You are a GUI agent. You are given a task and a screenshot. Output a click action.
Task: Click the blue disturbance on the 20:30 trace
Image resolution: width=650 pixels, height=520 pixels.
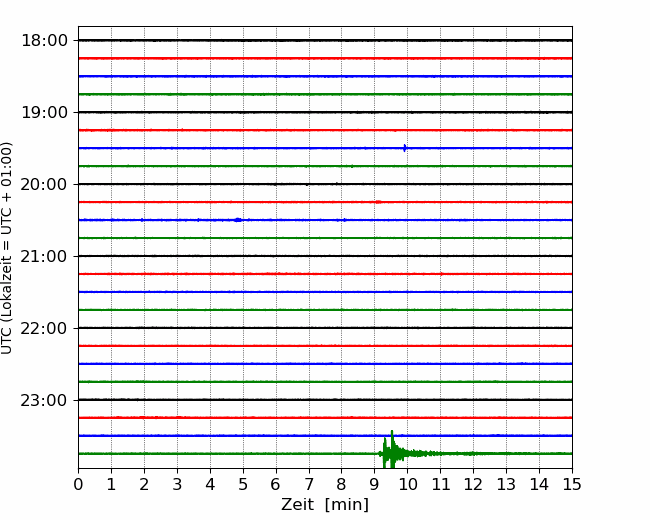(237, 219)
